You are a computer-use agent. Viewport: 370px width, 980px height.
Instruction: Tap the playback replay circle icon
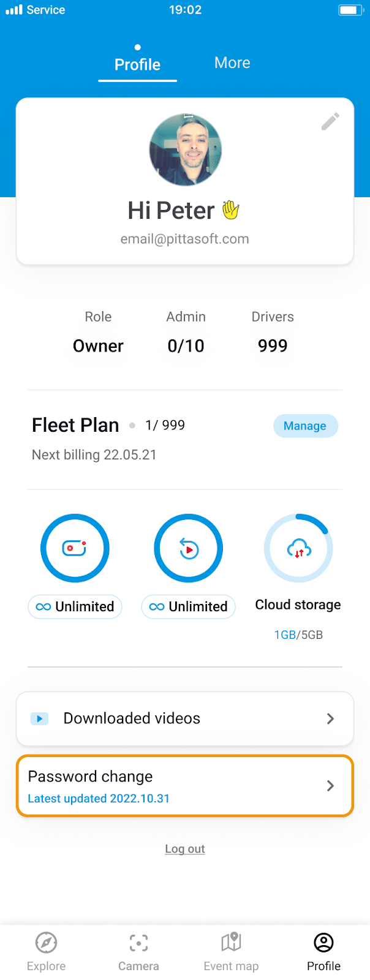[188, 548]
